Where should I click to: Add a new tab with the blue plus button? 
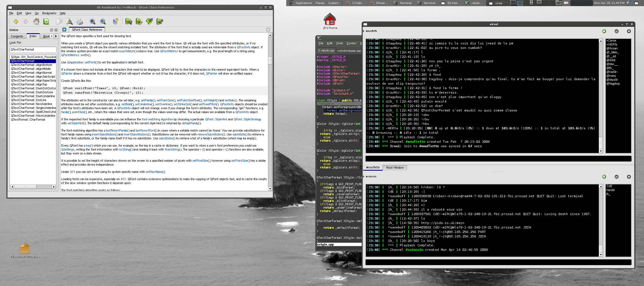coord(64,30)
